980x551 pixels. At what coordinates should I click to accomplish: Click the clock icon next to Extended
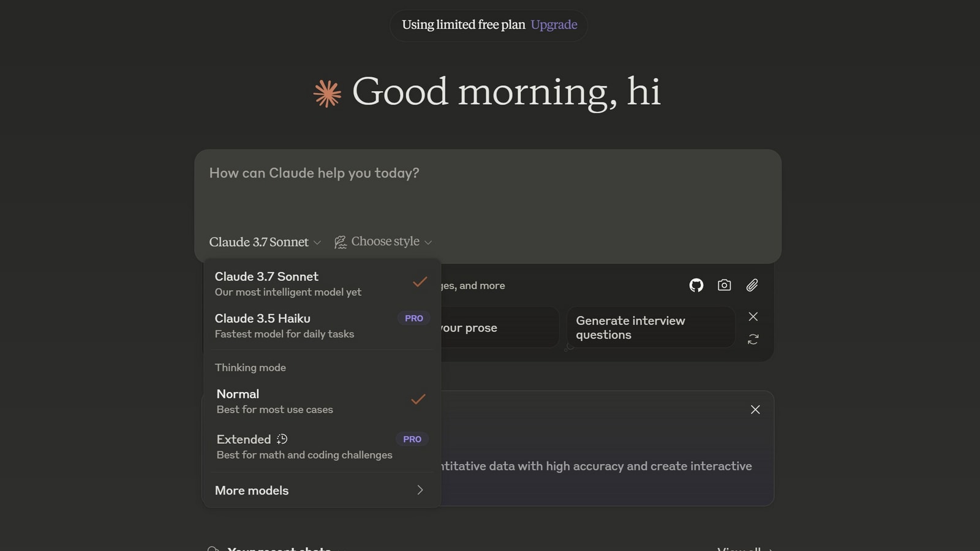(282, 438)
